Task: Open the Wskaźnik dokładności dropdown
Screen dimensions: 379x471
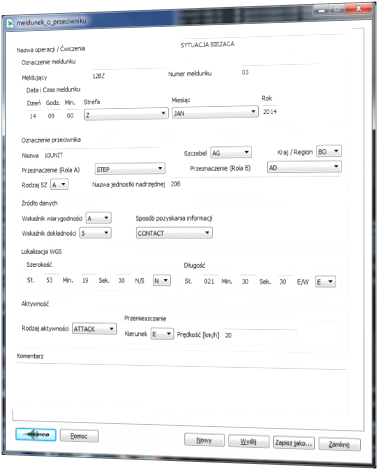Action: (95, 233)
